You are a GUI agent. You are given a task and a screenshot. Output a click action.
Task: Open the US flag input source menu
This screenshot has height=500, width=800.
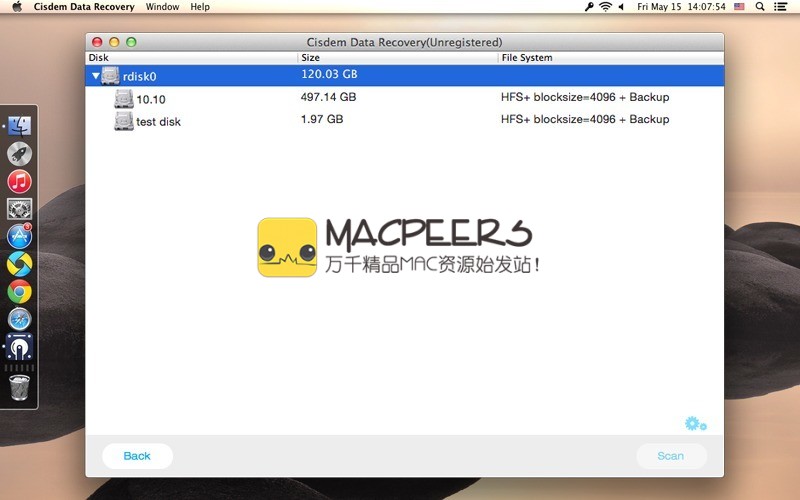tap(739, 7)
